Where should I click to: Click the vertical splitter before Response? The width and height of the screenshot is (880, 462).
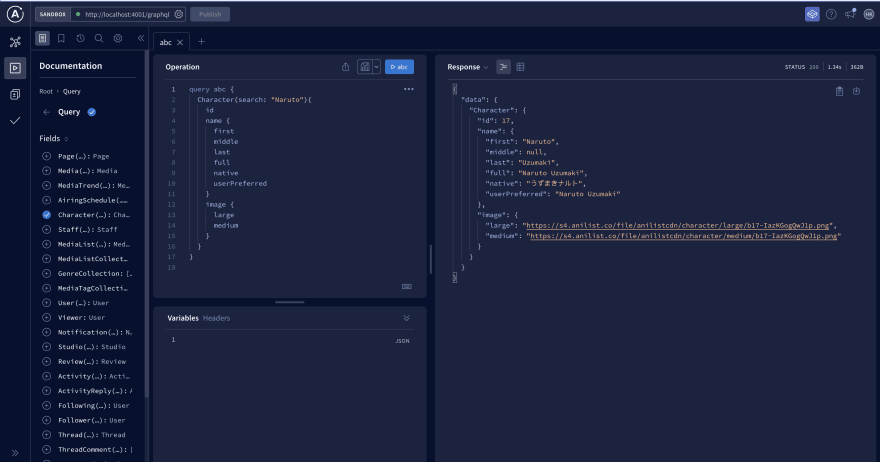(430, 259)
